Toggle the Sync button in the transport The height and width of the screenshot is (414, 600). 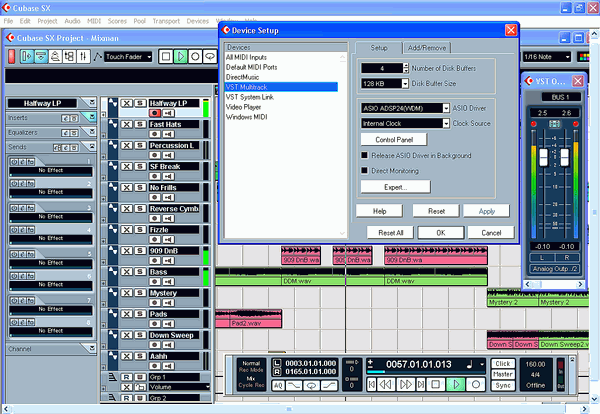click(503, 385)
